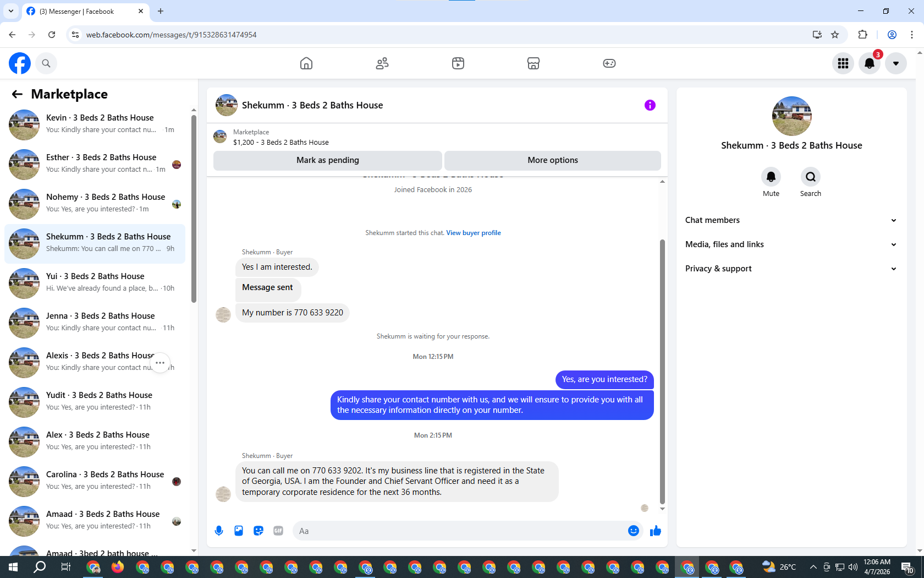Send a thumbs-up like
This screenshot has width=924, height=578.
pyautogui.click(x=656, y=531)
